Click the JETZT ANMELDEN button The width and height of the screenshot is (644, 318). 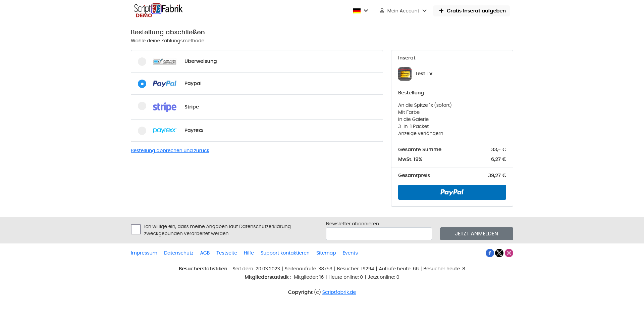pyautogui.click(x=477, y=234)
